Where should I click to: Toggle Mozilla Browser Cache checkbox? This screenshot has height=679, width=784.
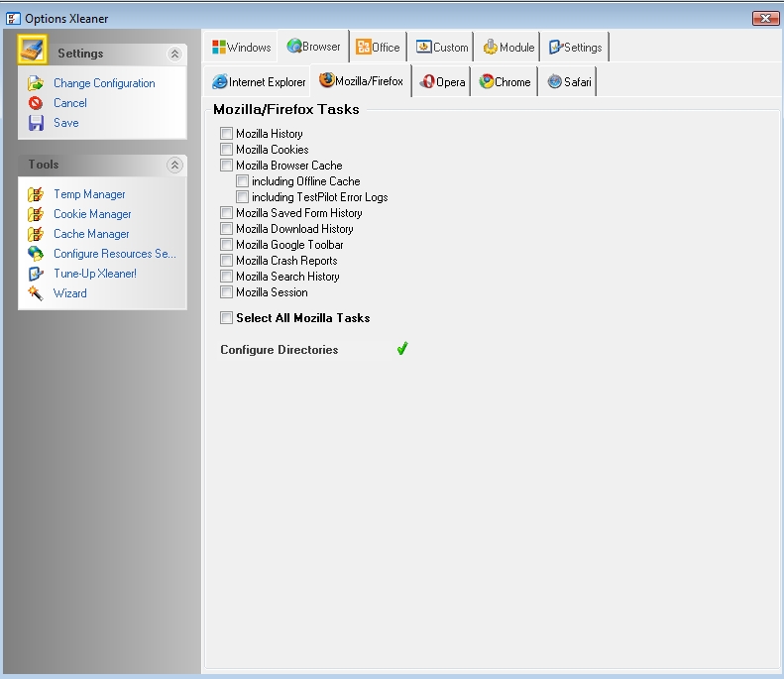(227, 166)
